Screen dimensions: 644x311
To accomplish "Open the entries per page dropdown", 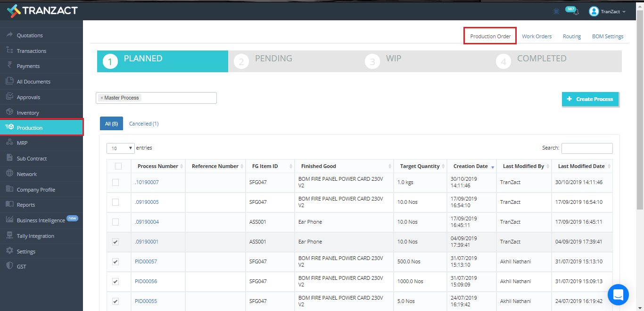I will [121, 148].
